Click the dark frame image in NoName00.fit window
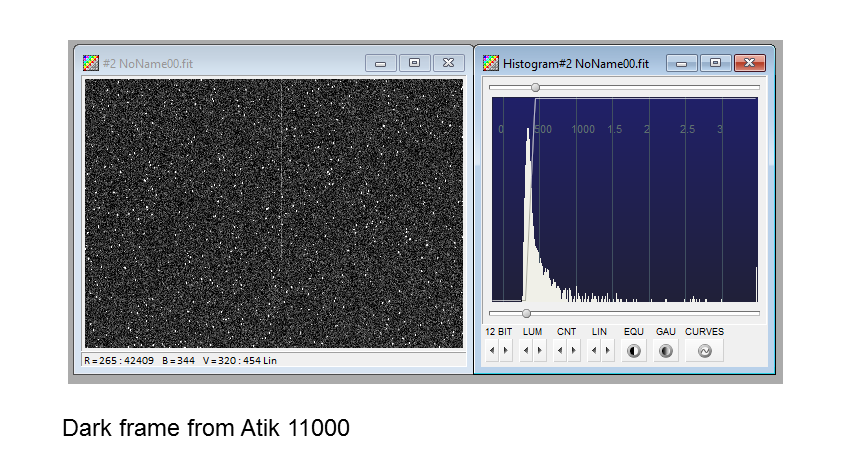The height and width of the screenshot is (472, 861). pos(274,213)
